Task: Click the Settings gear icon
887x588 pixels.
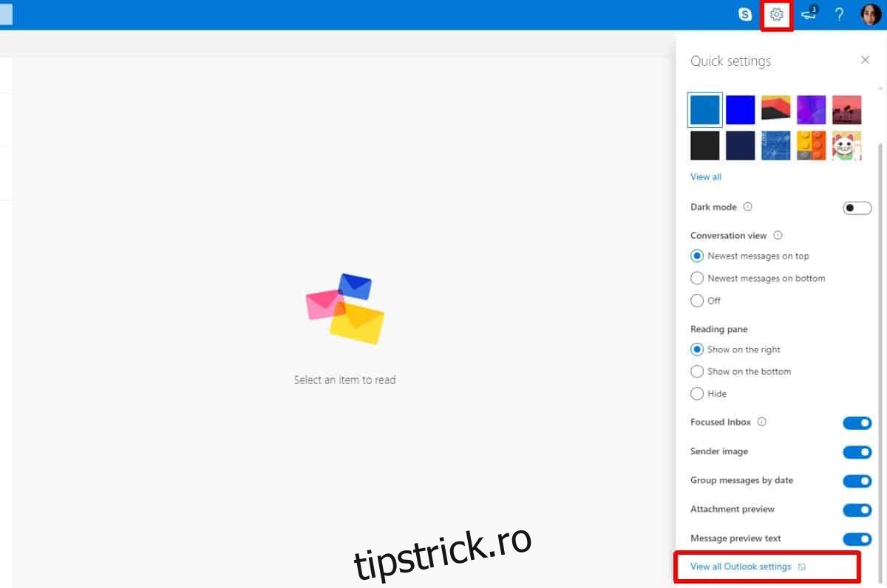Action: pos(776,14)
